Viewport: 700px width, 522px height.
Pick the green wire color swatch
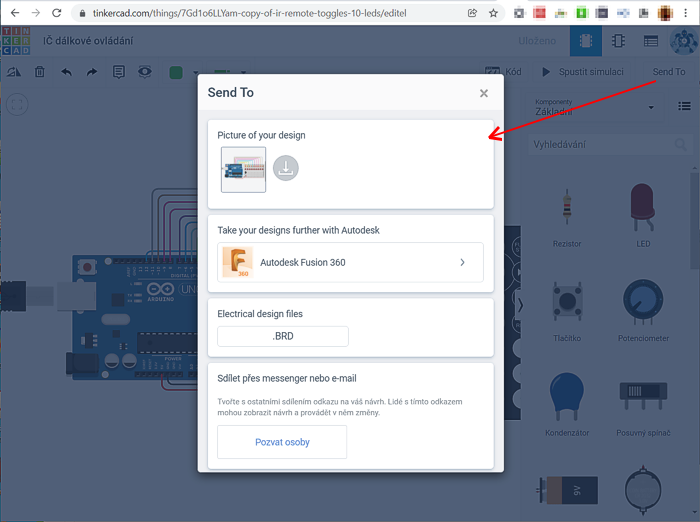coord(176,72)
